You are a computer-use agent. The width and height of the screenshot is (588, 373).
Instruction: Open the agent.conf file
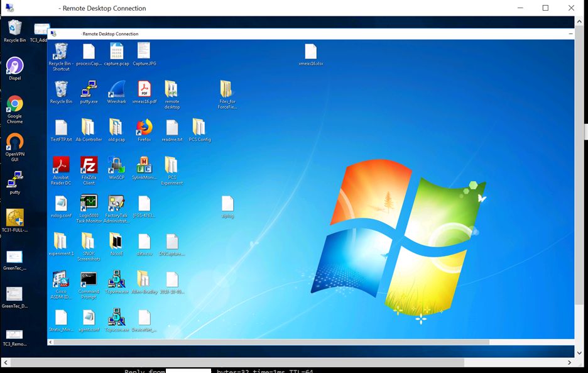point(89,320)
